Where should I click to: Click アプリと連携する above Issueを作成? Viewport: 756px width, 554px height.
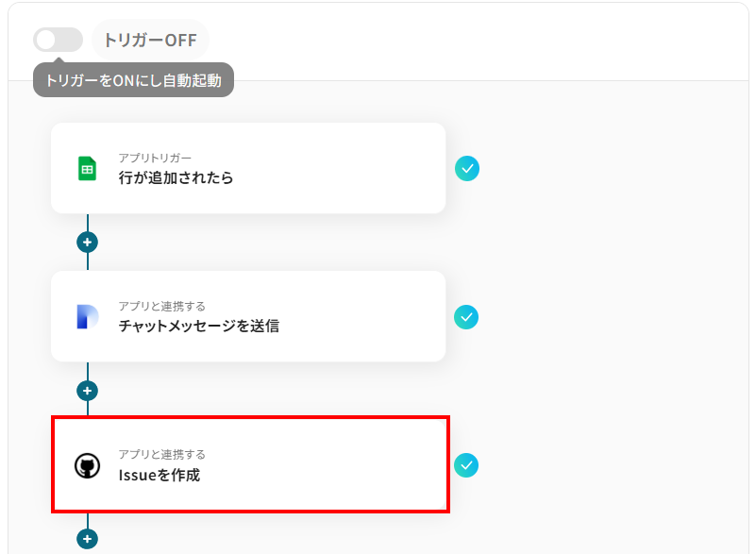pyautogui.click(x=161, y=454)
